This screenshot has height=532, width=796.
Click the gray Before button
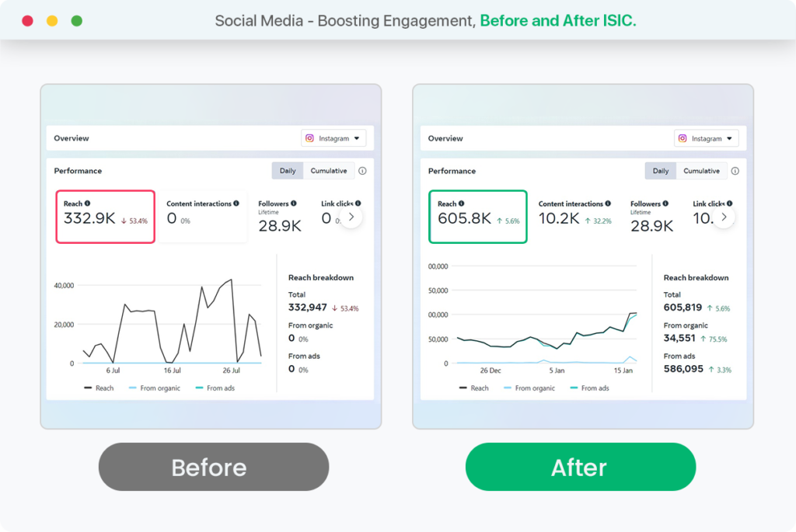pos(213,467)
